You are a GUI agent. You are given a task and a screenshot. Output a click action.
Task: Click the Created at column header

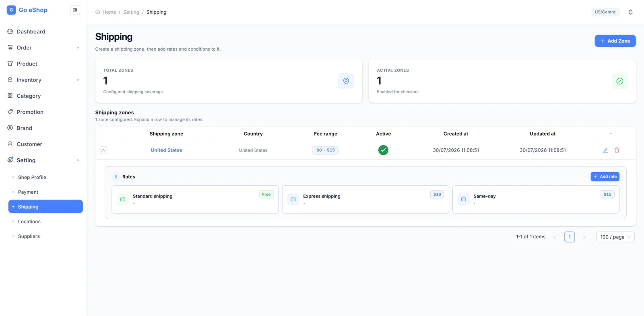[x=456, y=134]
